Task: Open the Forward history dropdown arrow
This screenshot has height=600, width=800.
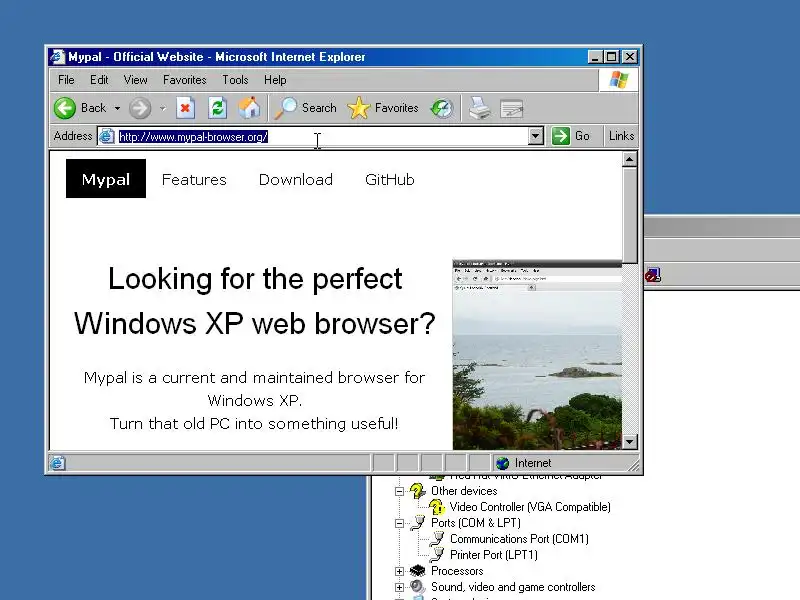Action: [x=162, y=108]
